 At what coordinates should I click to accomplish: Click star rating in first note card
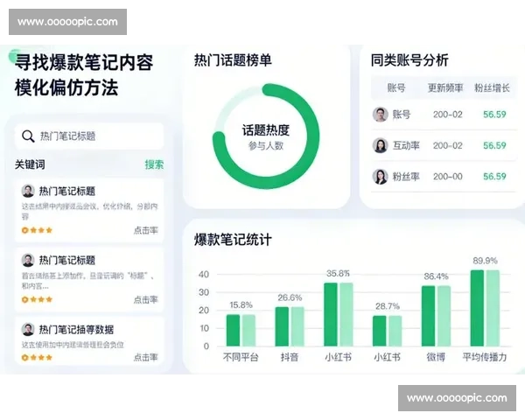[37, 230]
